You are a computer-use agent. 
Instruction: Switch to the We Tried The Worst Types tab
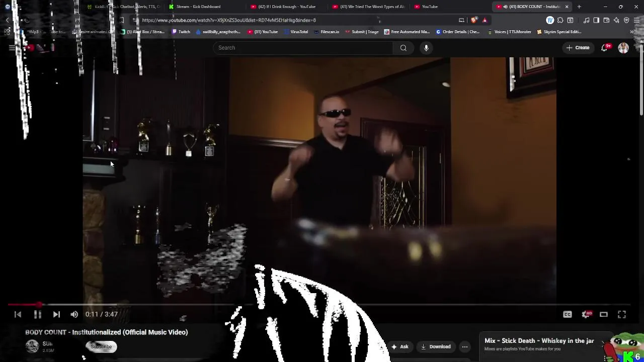point(368,7)
